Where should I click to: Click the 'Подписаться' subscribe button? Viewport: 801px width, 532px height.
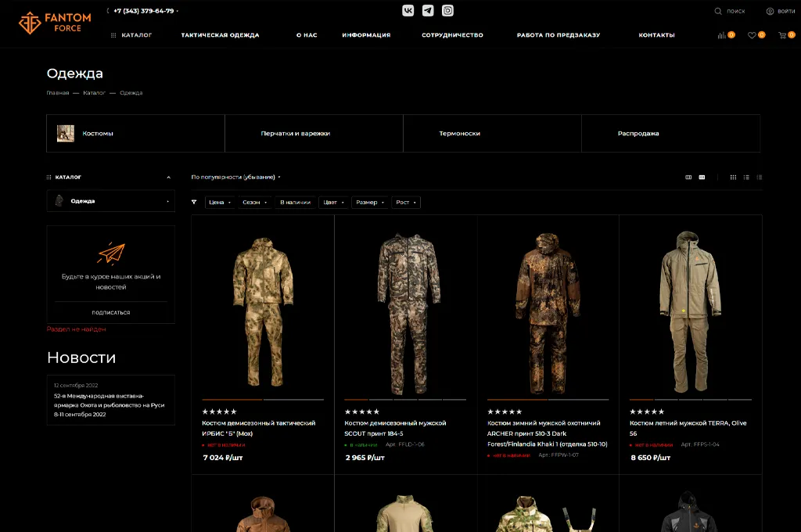tap(110, 312)
